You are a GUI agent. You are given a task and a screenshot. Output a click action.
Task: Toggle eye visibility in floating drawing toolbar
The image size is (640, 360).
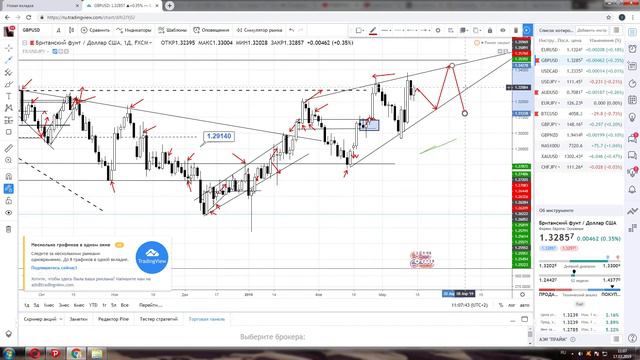(503, 31)
